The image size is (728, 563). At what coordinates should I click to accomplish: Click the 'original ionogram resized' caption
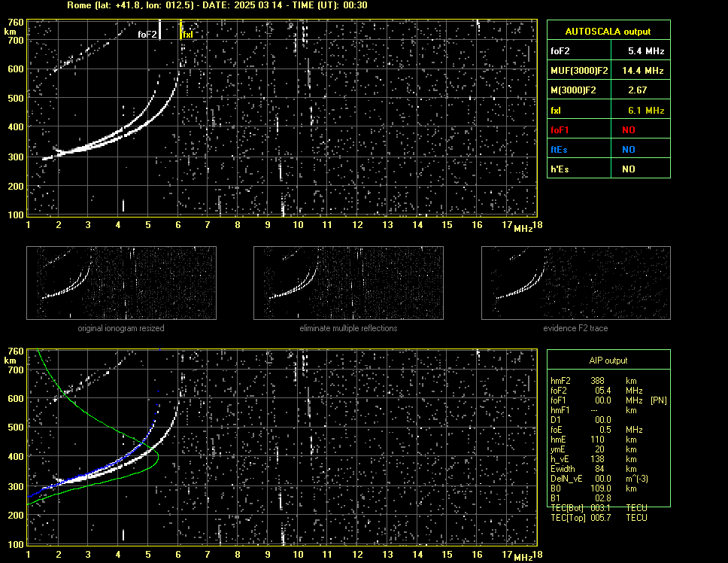click(121, 328)
